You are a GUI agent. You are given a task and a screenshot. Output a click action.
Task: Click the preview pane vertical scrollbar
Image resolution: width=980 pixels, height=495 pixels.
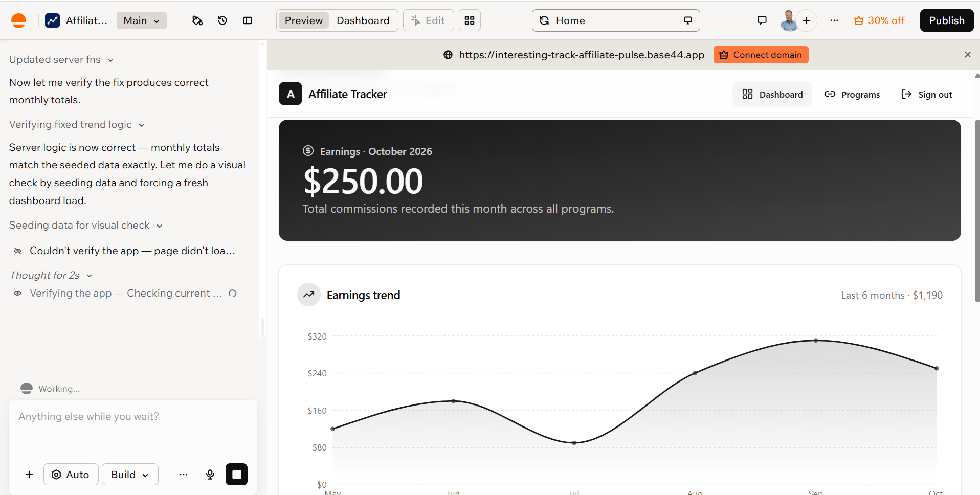(977, 211)
